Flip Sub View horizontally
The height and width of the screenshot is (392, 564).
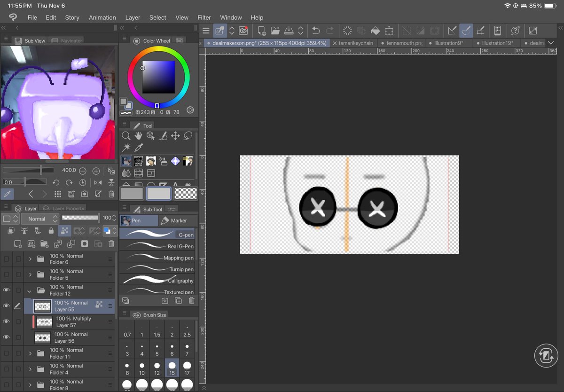click(98, 182)
